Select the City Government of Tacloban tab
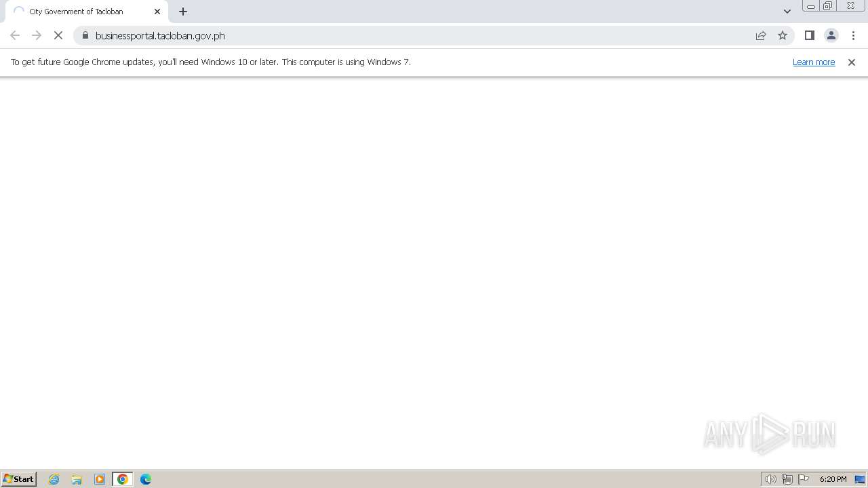Image resolution: width=868 pixels, height=488 pixels. (87, 12)
